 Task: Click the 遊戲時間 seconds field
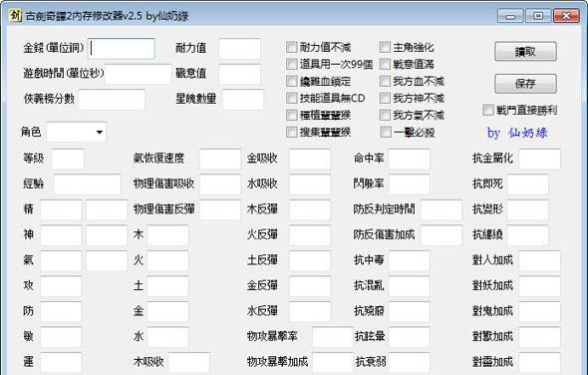pos(138,74)
